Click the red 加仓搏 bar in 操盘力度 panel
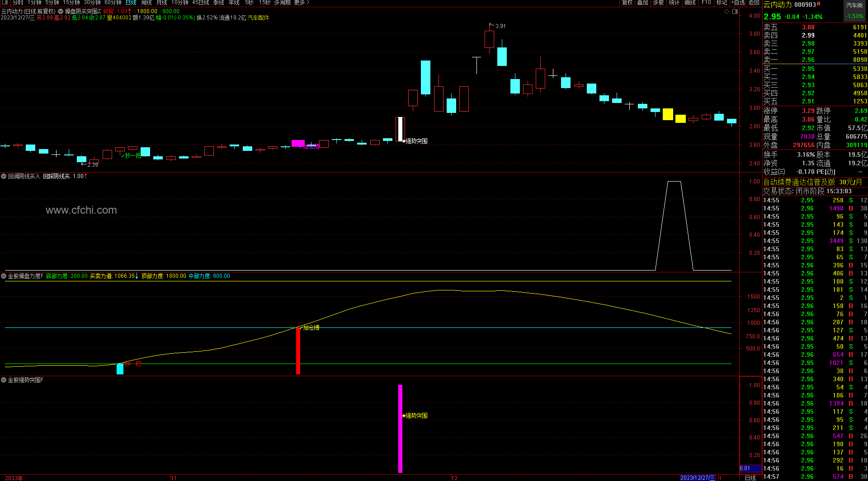This screenshot has width=868, height=481. pyautogui.click(x=298, y=351)
